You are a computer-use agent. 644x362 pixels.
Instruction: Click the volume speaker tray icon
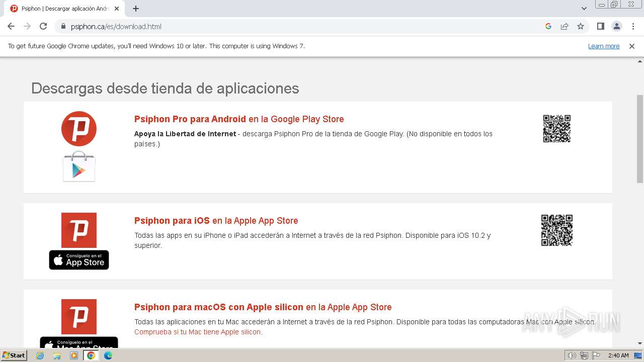tap(572, 355)
